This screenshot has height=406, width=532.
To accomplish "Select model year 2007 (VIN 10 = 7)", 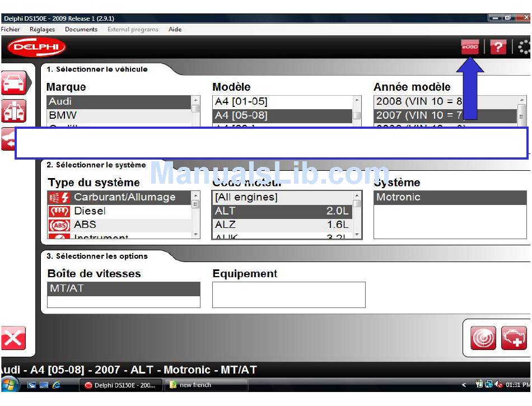I will point(446,115).
